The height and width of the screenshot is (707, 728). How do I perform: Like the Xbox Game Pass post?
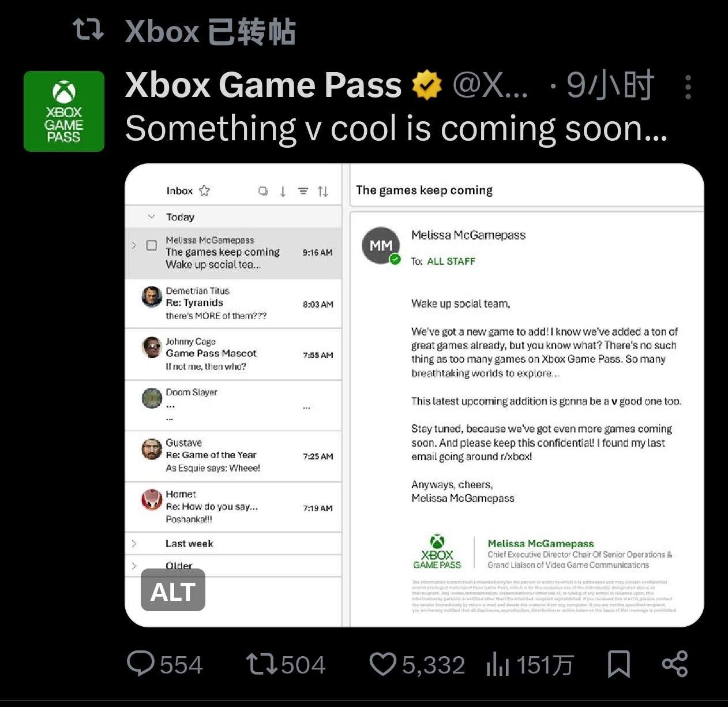(x=382, y=664)
